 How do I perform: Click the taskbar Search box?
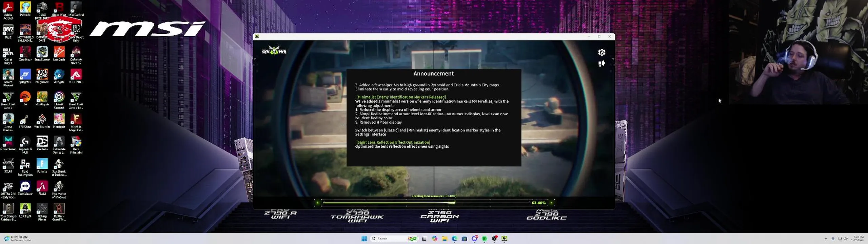pos(394,239)
